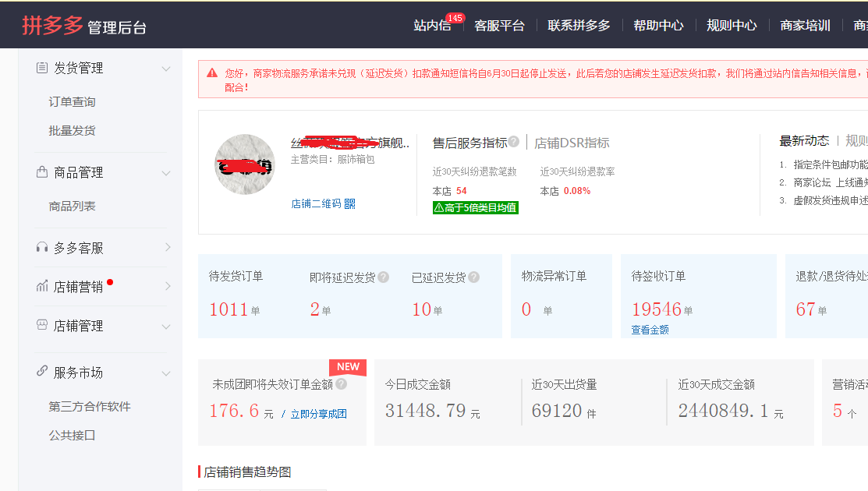Click the 54 纠纷退款笔数 value

[x=461, y=191]
